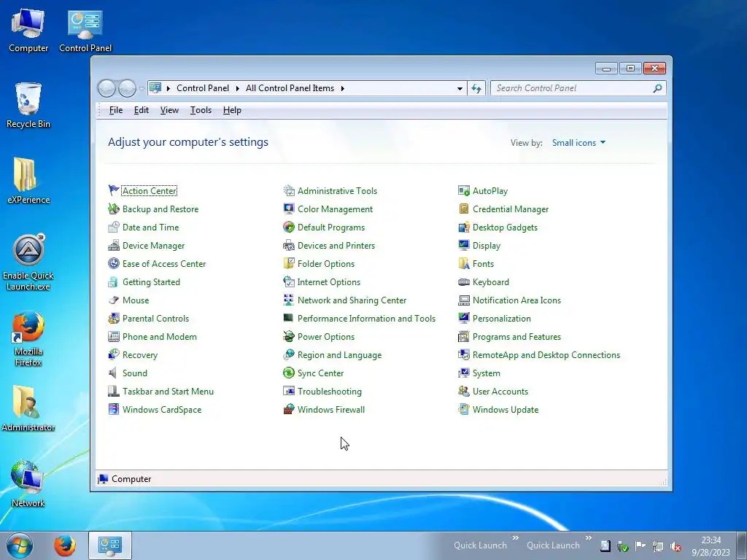Click the Device Manager icon
Image resolution: width=747 pixels, height=560 pixels.
coord(113,245)
